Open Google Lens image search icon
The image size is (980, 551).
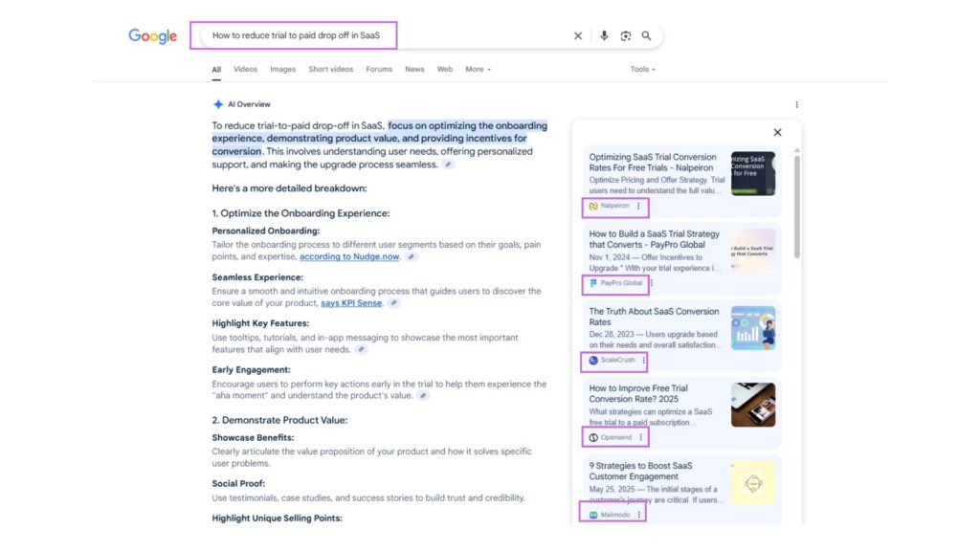tap(625, 36)
